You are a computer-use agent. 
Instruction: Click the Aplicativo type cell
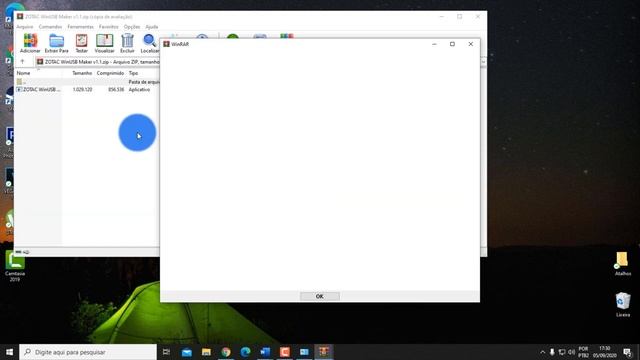click(139, 89)
